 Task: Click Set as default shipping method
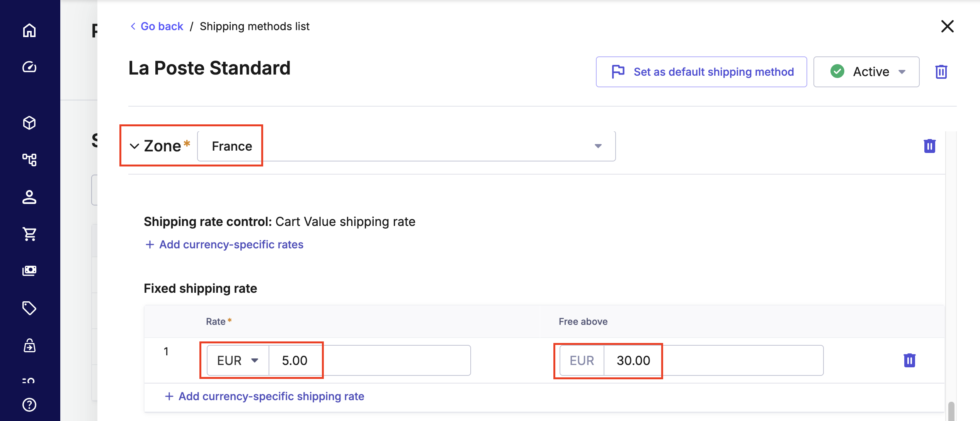tap(701, 72)
